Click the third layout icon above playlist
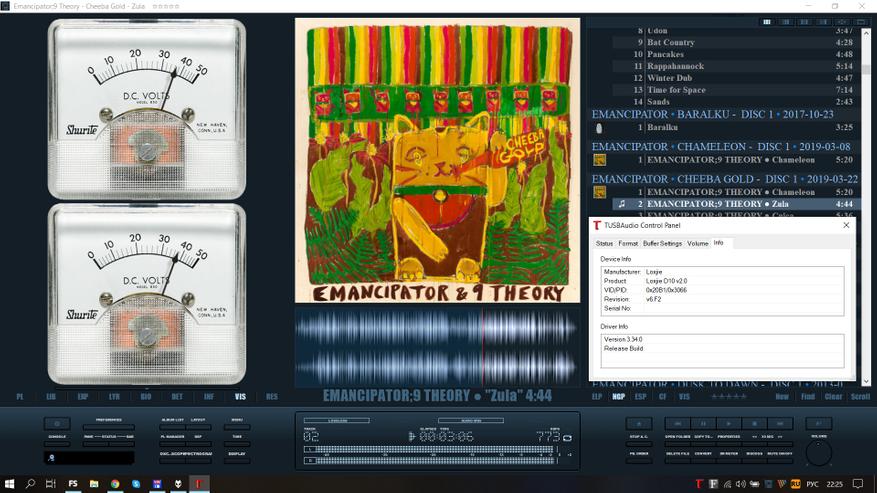This screenshot has width=877, height=493. 804,22
